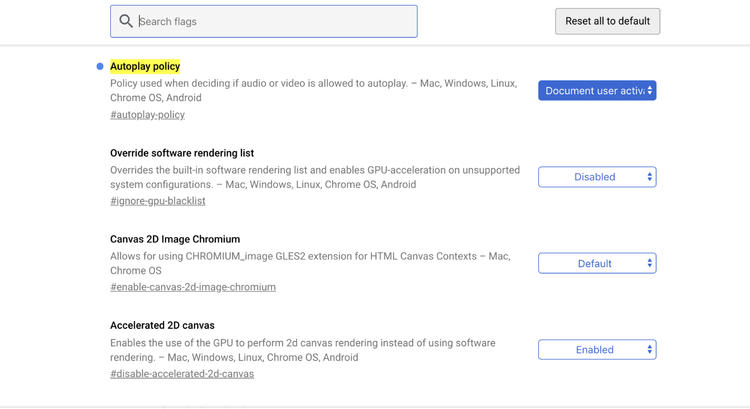Click the #enable-canvas-2d-image-chromium link
This screenshot has width=750, height=409.
coord(193,287)
